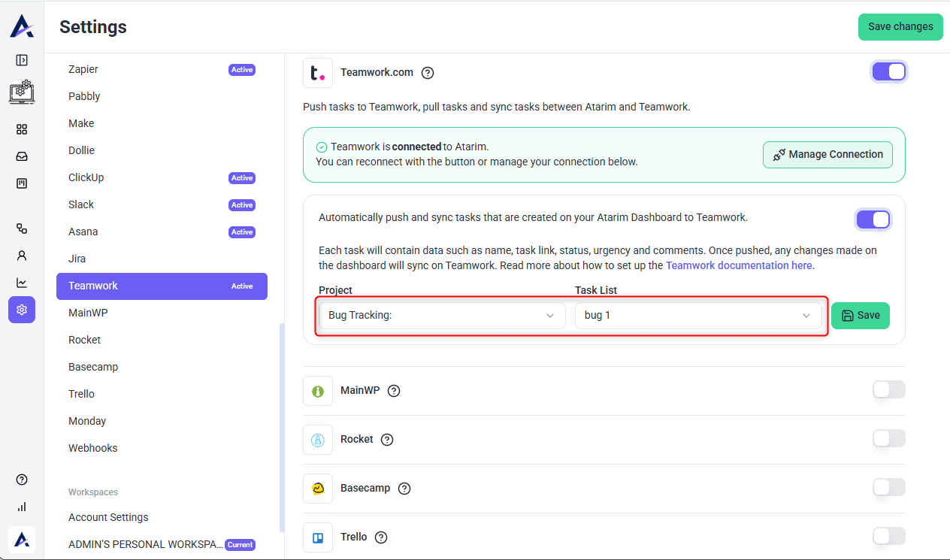
Task: Open the help question mark icon in sidebar
Action: coord(22,480)
